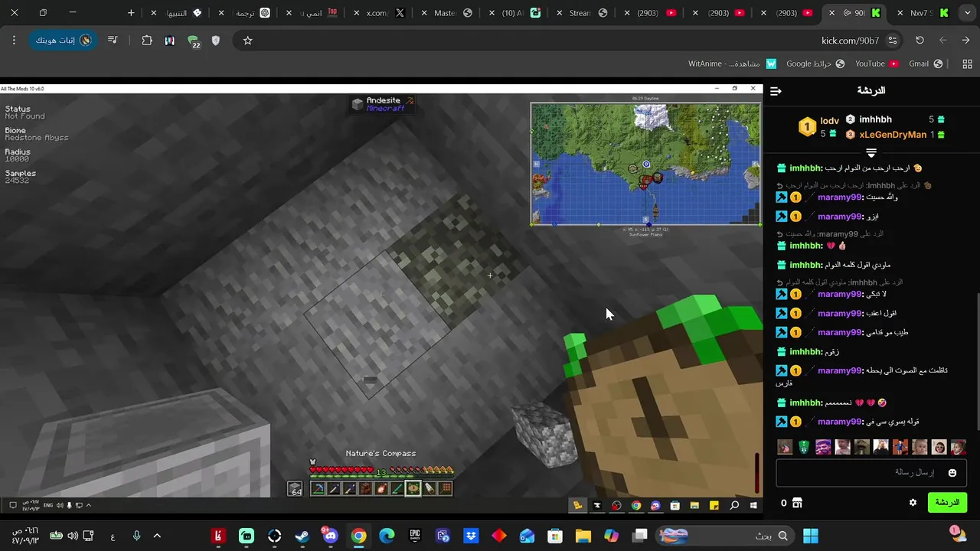Click the green chat send button

click(x=947, y=503)
